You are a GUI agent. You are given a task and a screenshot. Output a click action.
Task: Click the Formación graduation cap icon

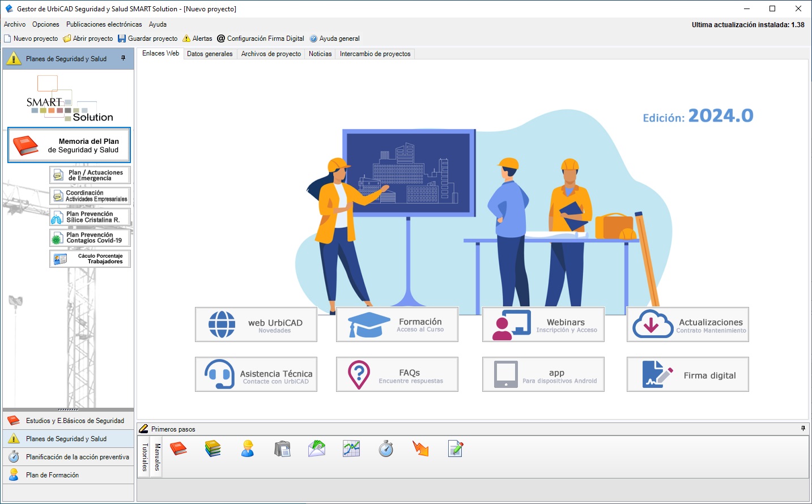[369, 324]
